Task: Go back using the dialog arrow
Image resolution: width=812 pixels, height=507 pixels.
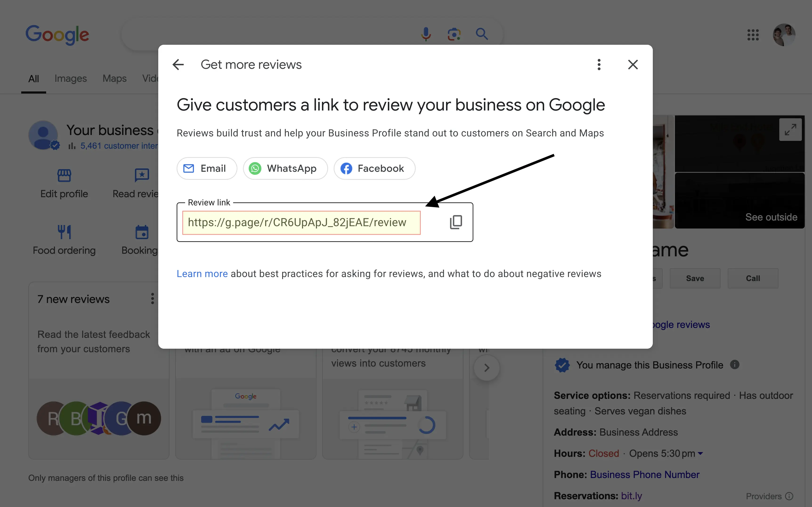Action: [x=178, y=64]
